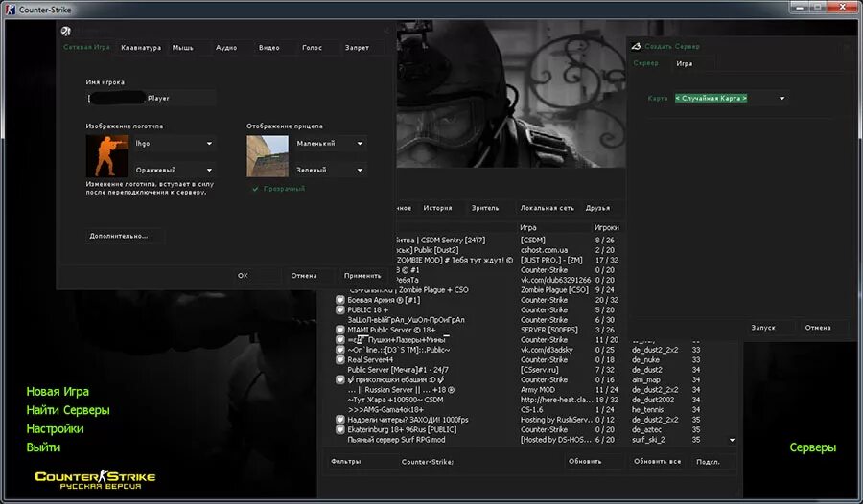Open Настройки from main menu

click(55, 428)
